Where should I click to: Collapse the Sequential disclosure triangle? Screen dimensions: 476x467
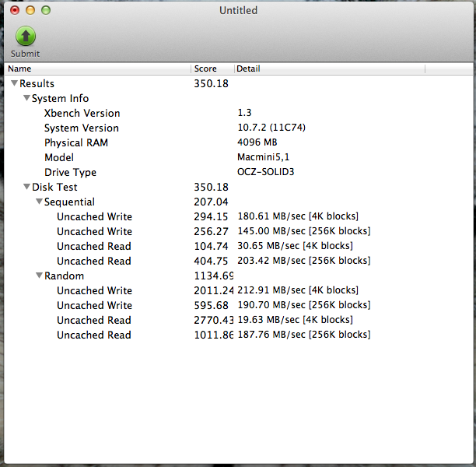[x=39, y=201]
